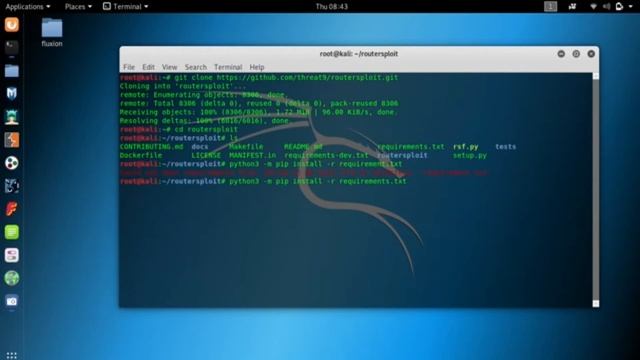Image resolution: width=640 pixels, height=360 pixels.
Task: Expand the system menu arrow
Action: 630,7
